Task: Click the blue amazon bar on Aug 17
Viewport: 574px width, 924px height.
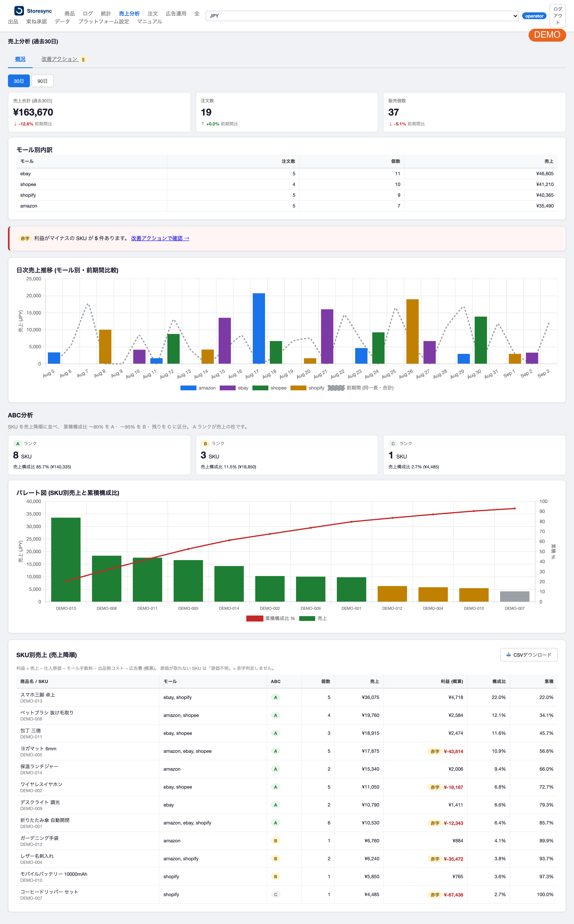Action: coord(259,329)
